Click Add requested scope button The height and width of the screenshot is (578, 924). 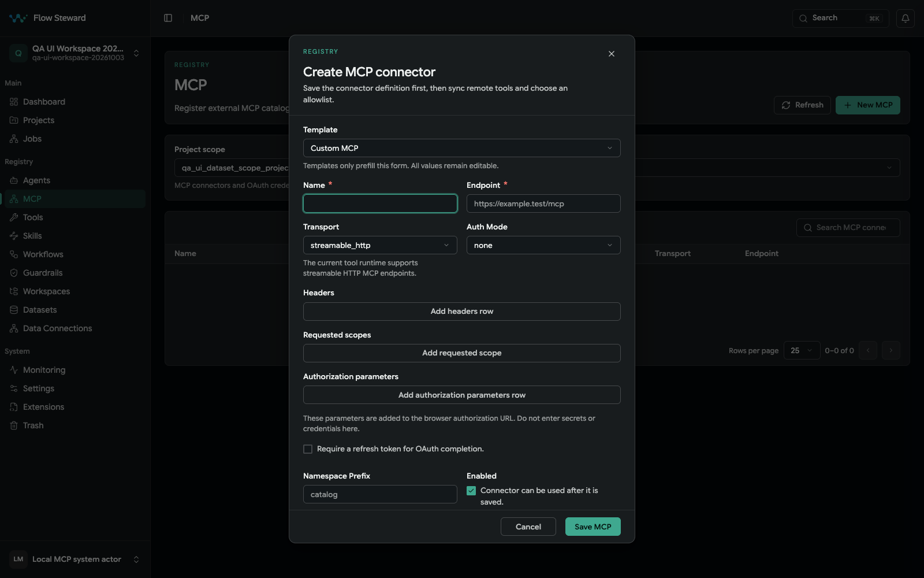[x=462, y=353]
